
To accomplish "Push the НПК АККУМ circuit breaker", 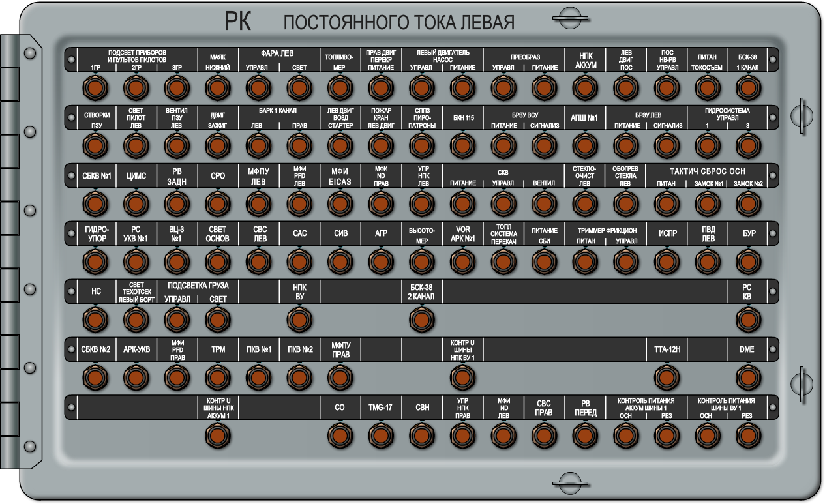I will tap(584, 87).
